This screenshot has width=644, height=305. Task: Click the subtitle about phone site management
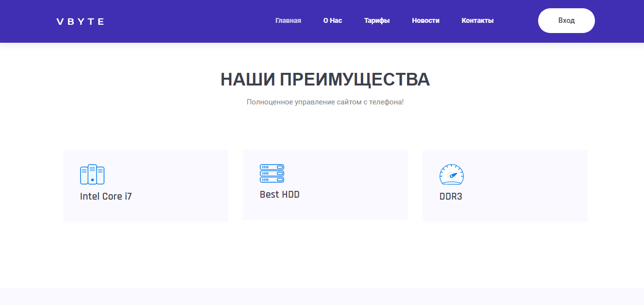tap(325, 102)
